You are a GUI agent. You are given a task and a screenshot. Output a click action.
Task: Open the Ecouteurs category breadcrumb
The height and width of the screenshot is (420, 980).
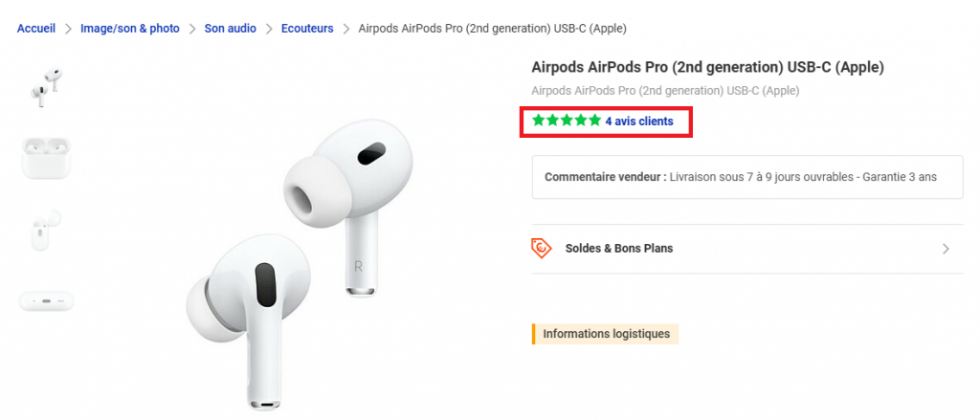pyautogui.click(x=307, y=29)
